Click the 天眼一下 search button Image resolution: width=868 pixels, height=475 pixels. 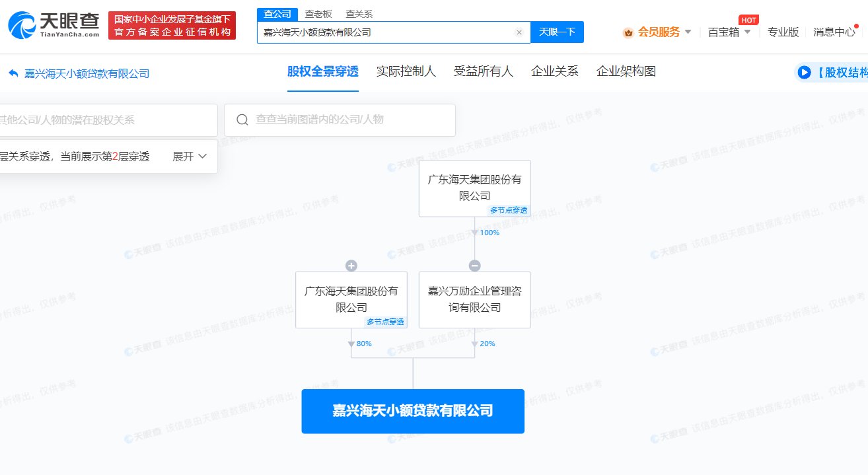(557, 32)
